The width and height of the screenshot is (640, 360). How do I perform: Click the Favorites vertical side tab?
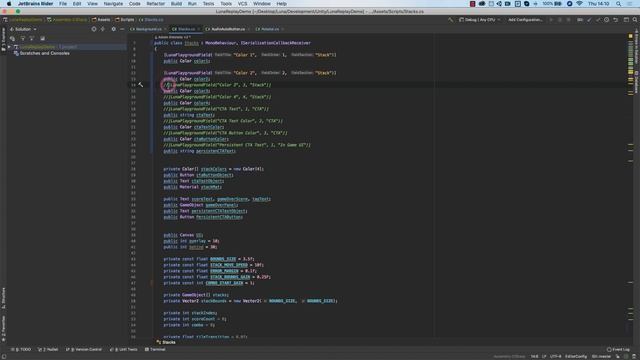click(3, 328)
